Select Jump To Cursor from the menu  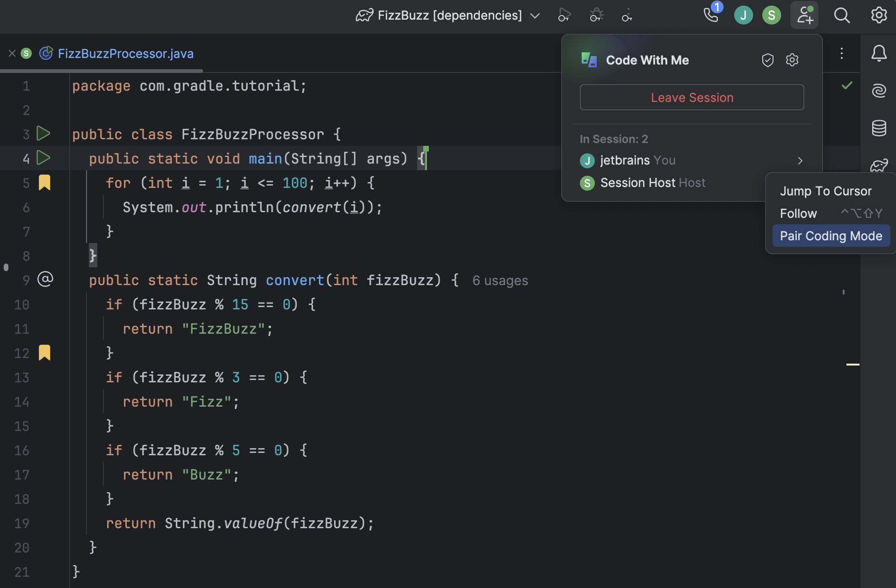pyautogui.click(x=825, y=191)
